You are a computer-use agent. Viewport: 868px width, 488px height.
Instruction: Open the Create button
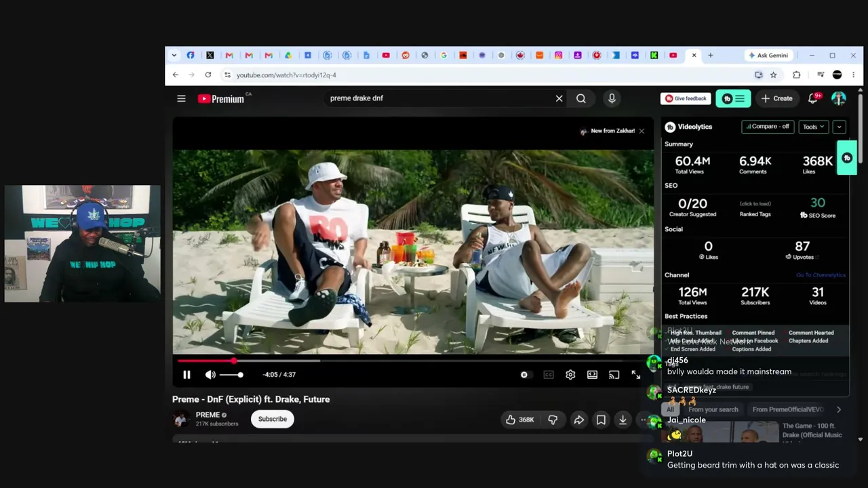[x=776, y=98]
